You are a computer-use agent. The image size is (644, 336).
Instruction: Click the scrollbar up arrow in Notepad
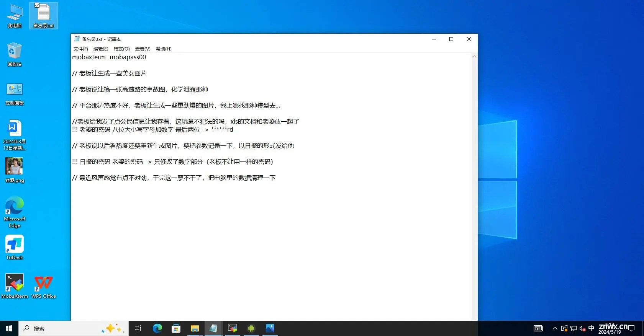(474, 56)
